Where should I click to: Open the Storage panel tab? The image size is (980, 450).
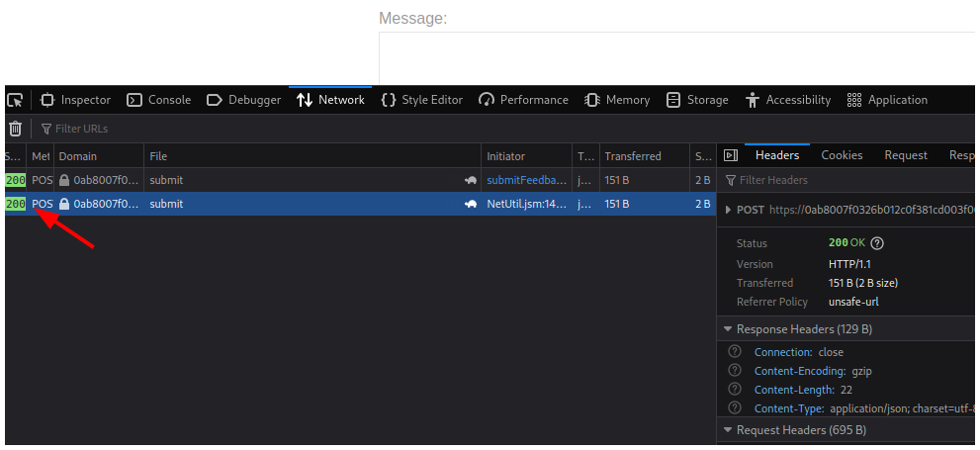click(697, 100)
